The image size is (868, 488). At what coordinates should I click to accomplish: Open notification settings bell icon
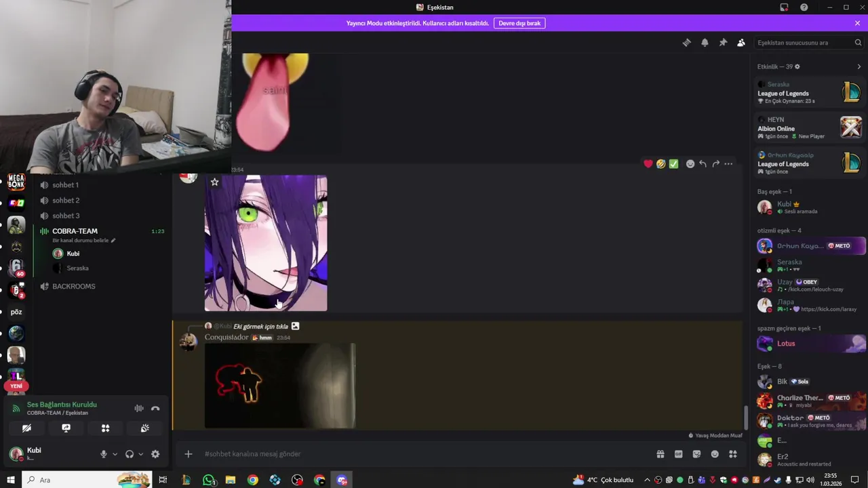coord(705,43)
